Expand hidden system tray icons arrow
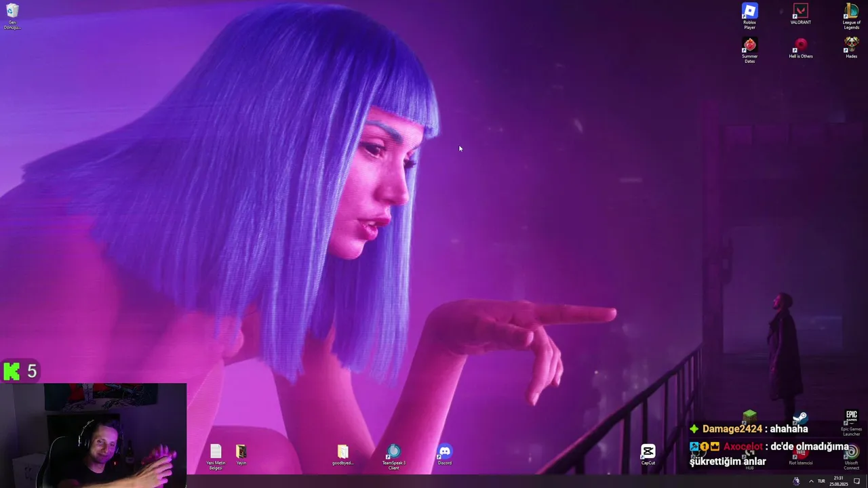Image resolution: width=868 pixels, height=488 pixels. pyautogui.click(x=810, y=481)
